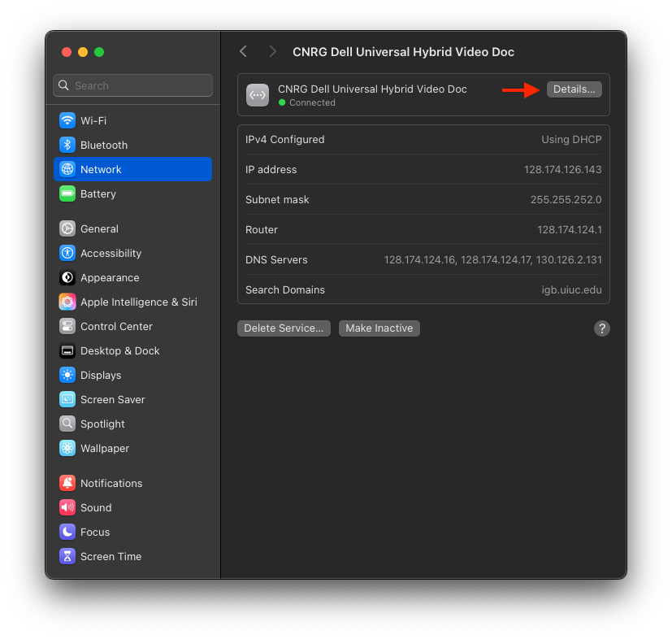
Task: Open Battery settings icon
Action: [67, 193]
